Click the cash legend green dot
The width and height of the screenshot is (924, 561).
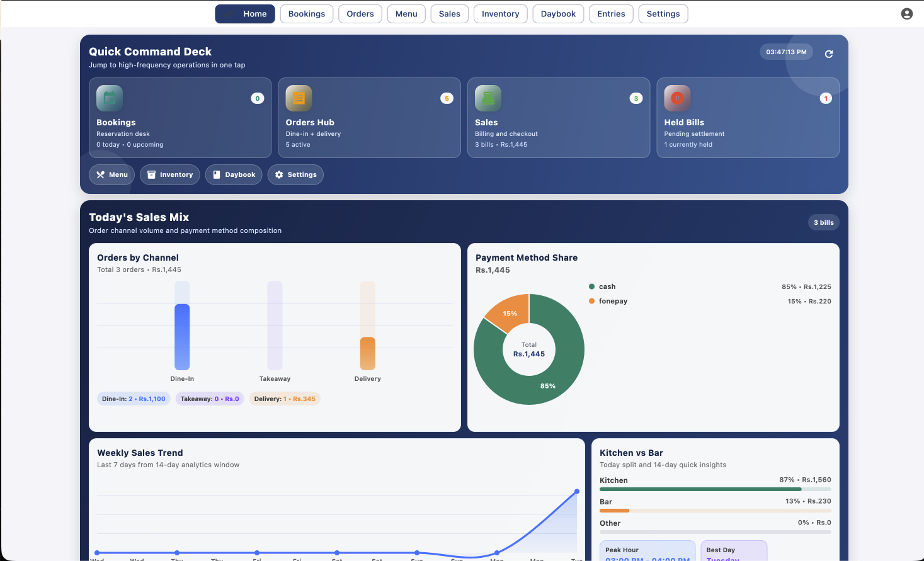pos(591,286)
